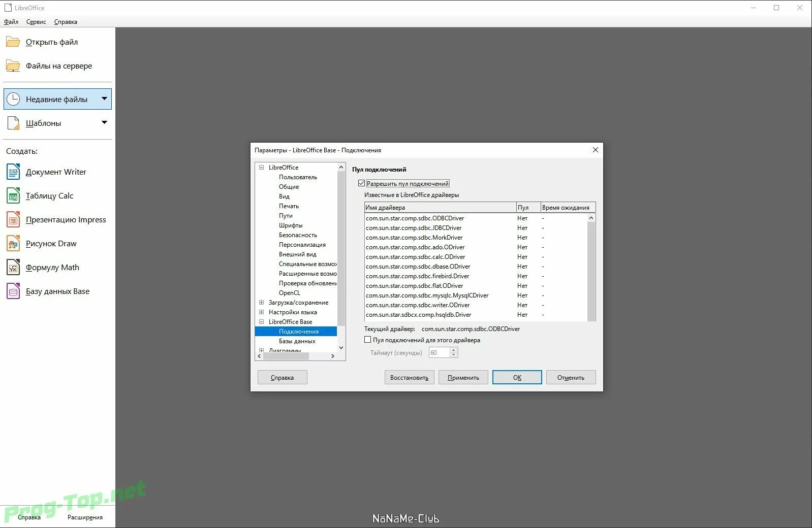Collapse LibreOffice Base tree node
812x528 pixels.
pos(262,321)
